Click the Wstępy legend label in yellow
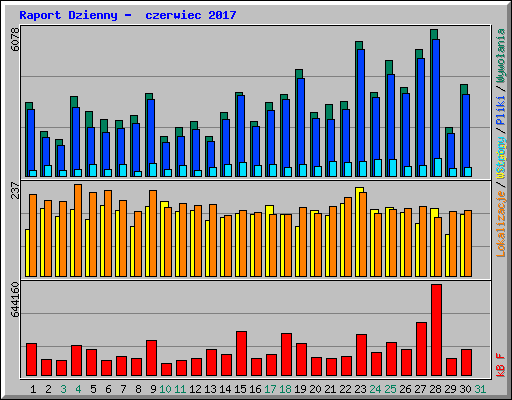 pos(500,158)
